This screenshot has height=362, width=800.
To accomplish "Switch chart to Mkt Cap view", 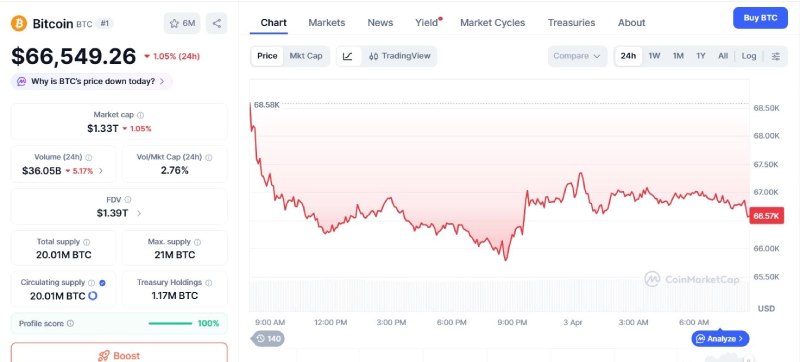I will (x=306, y=56).
